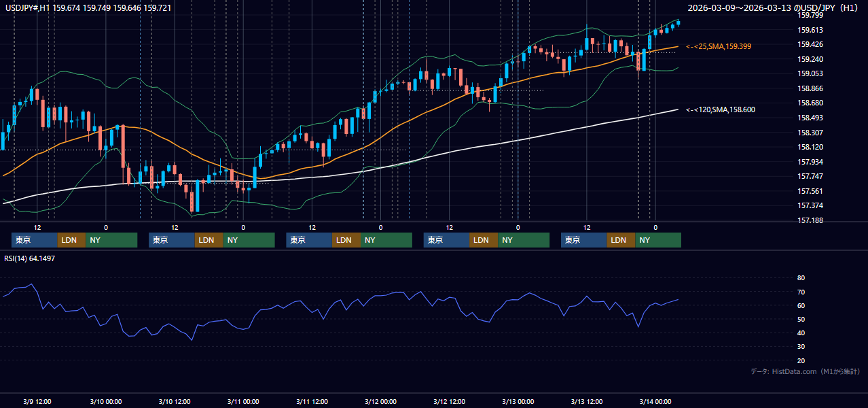868x408 pixels.
Task: Click the 3/12 00:00 date label
Action: coord(380,401)
